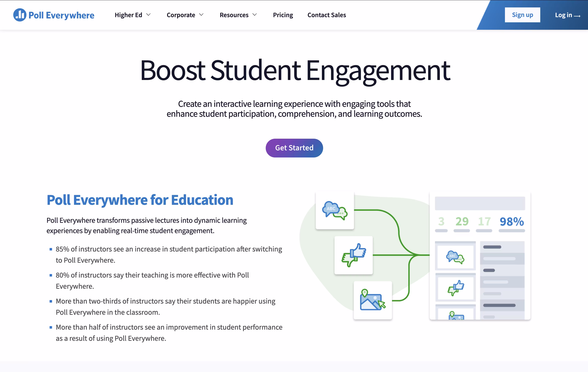Click the clickable image map icon card
588x372 pixels.
click(373, 300)
